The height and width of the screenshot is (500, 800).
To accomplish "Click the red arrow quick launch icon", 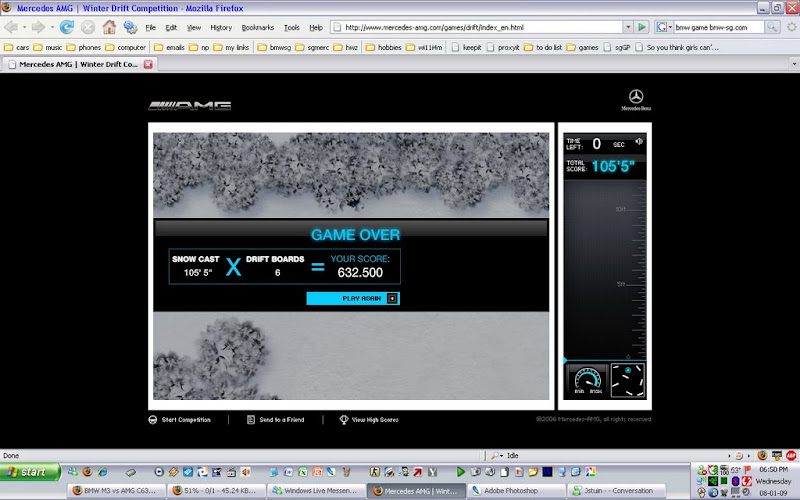I will pyautogui.click(x=418, y=472).
